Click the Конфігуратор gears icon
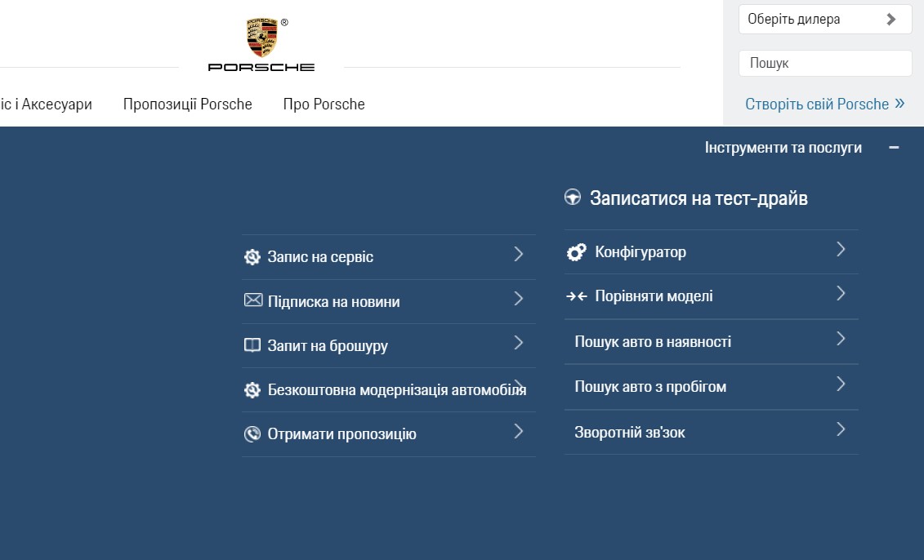The image size is (924, 560). point(576,252)
